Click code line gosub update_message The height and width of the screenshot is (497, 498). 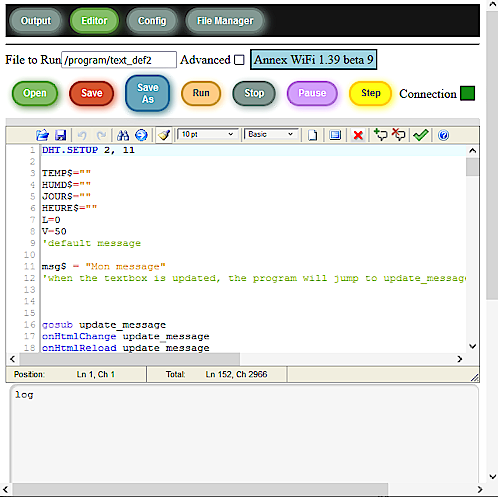[x=104, y=325]
